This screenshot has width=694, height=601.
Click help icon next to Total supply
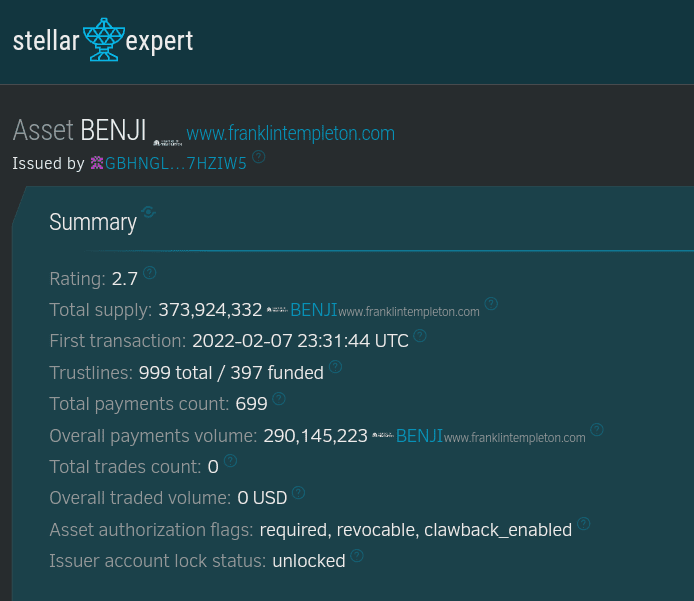click(491, 304)
